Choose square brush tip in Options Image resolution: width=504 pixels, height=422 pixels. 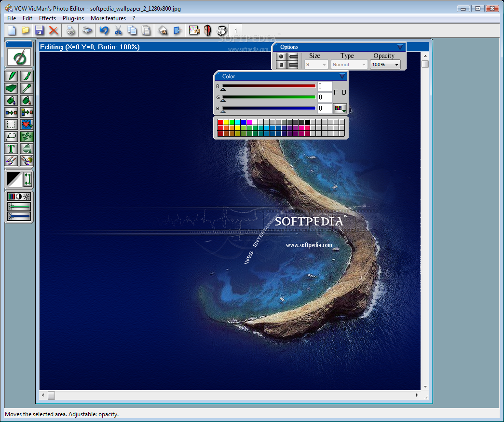coord(281,65)
